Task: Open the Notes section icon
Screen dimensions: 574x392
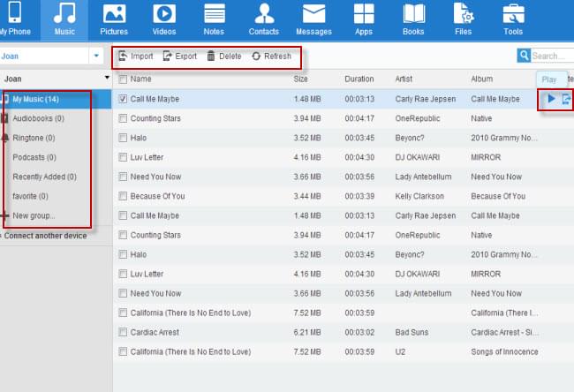Action: coord(214,14)
